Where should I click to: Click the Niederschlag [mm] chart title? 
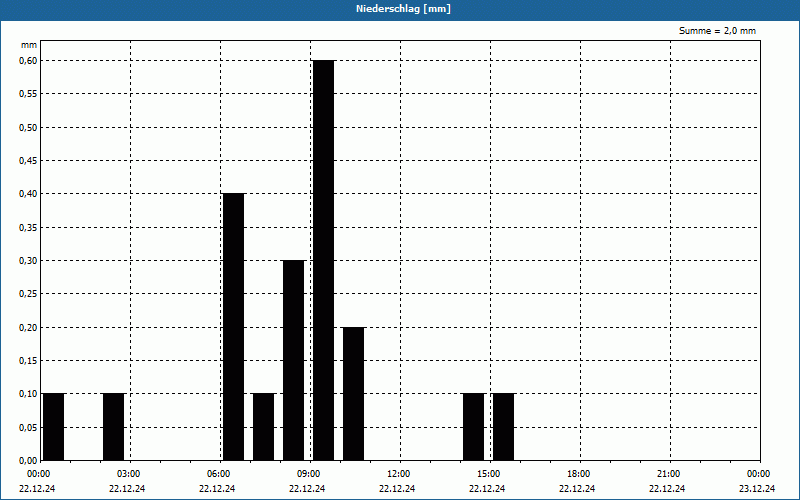coord(403,9)
